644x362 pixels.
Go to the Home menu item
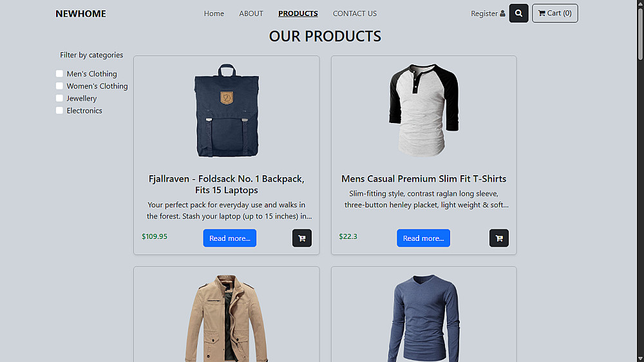point(214,14)
